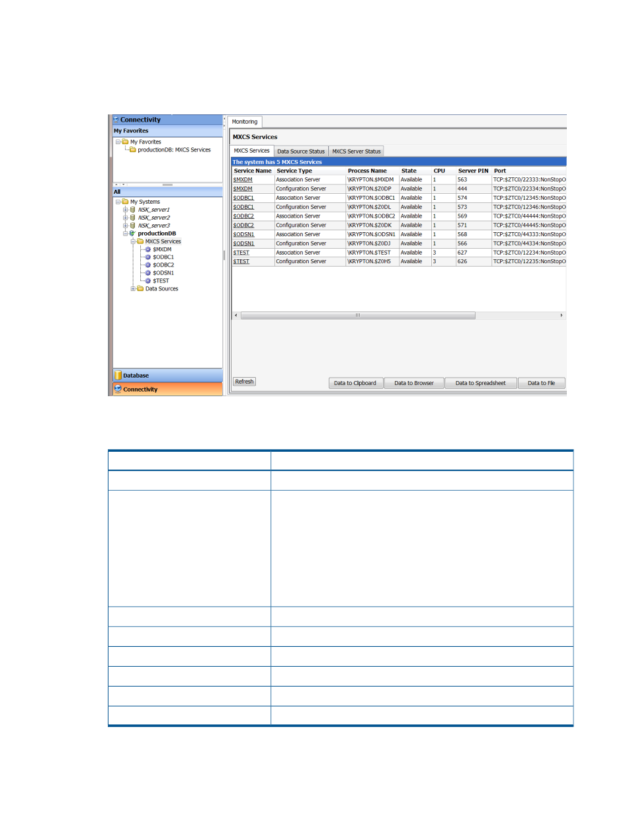Click the My Favorites folder icon
The image size is (631, 840).
point(125,142)
